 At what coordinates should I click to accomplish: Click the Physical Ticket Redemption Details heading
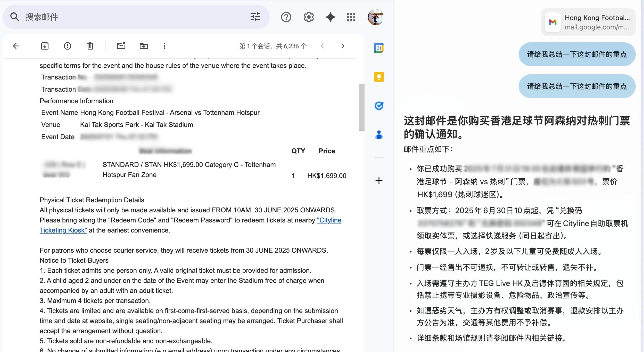[92, 200]
